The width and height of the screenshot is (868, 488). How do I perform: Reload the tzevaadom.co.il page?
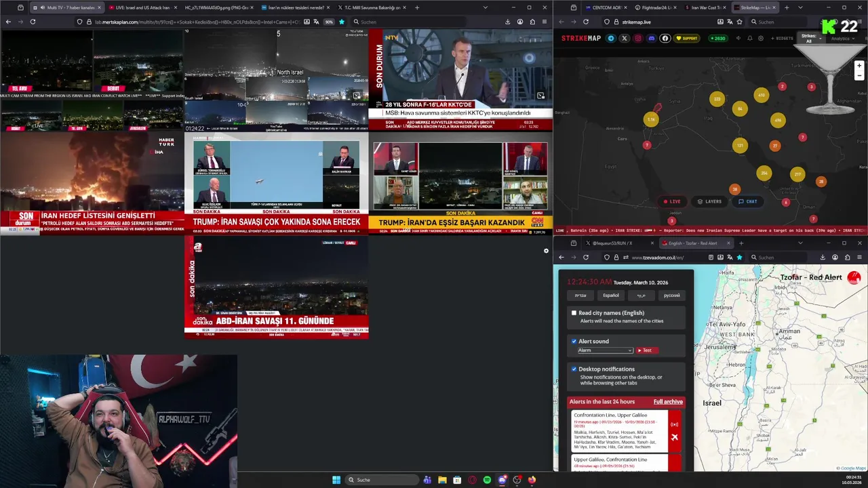tap(586, 257)
